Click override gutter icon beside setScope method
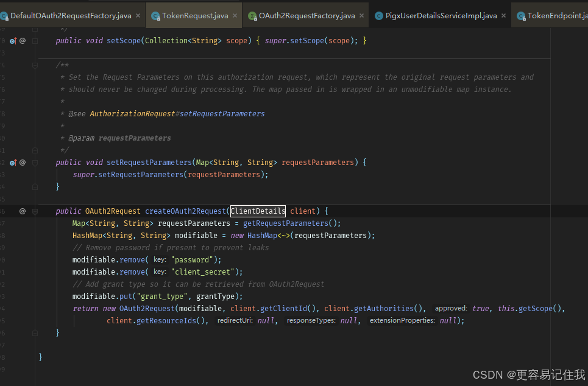This screenshot has width=588, height=386. click(x=13, y=41)
